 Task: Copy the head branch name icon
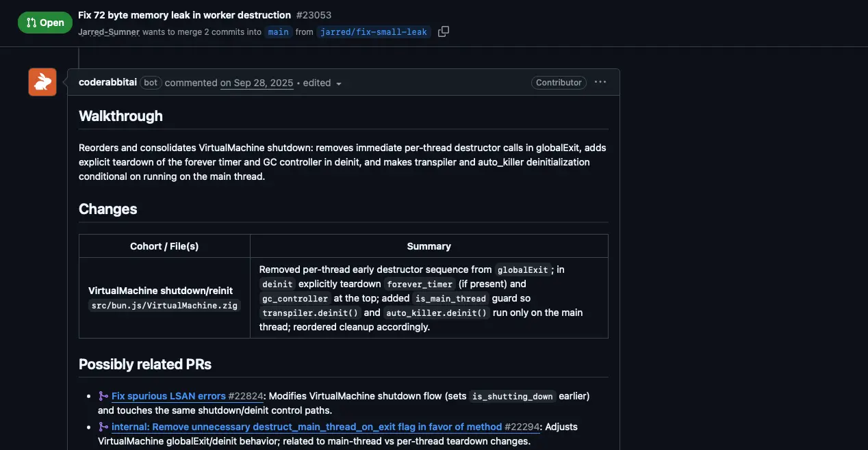(x=444, y=31)
